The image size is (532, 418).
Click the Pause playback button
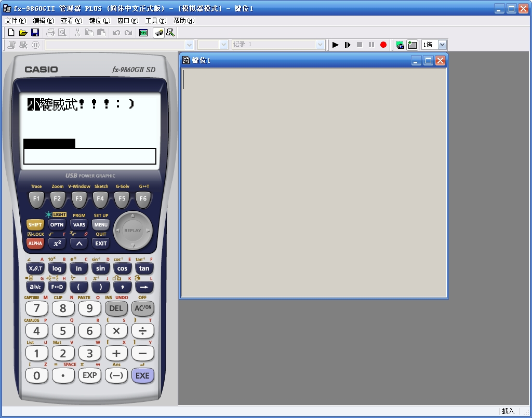pos(371,45)
